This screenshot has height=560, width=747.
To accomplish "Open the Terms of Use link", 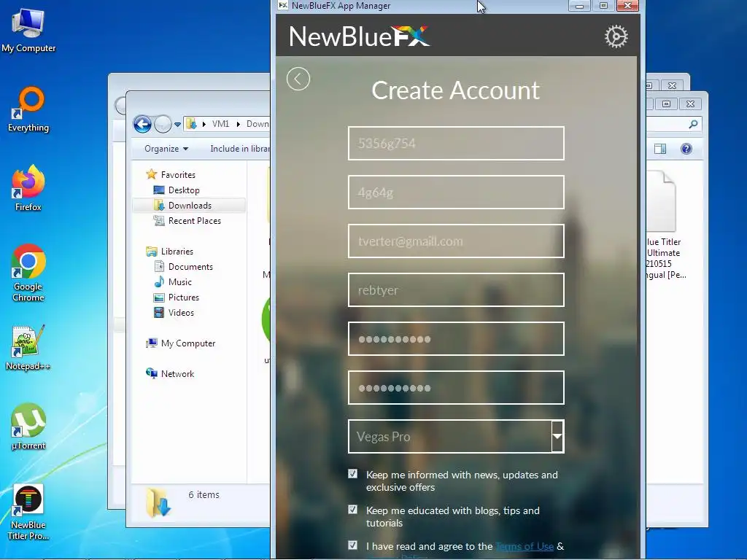I will click(525, 546).
